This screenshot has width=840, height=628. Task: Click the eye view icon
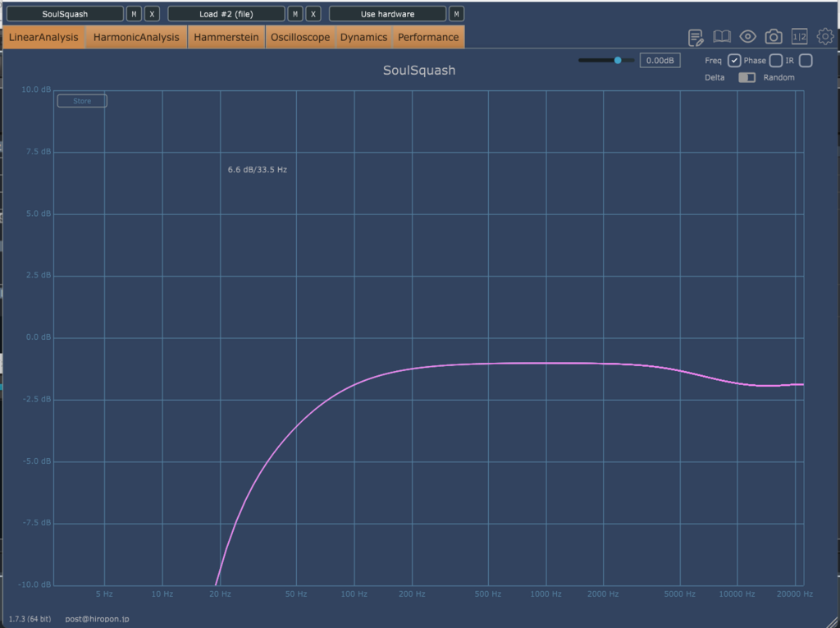(x=747, y=36)
